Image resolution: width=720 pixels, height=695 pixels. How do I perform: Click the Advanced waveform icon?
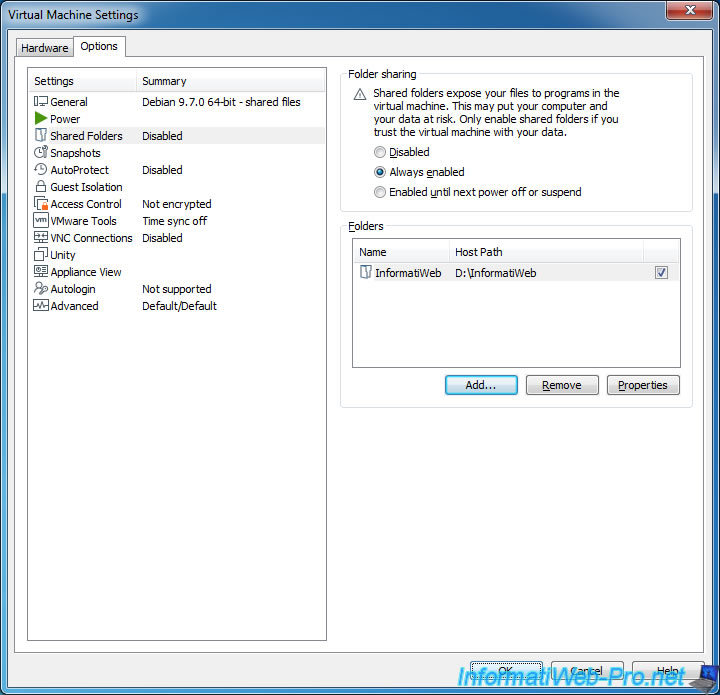point(40,305)
